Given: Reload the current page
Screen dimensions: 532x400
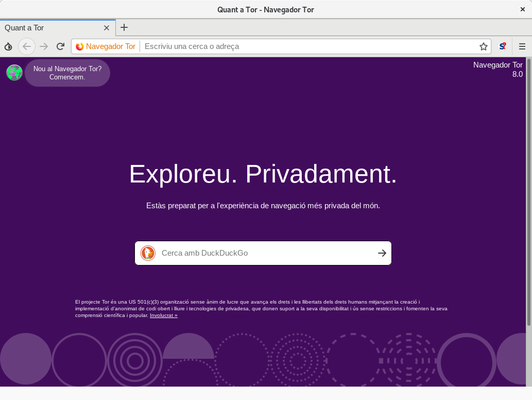Looking at the screenshot, I should (x=60, y=46).
